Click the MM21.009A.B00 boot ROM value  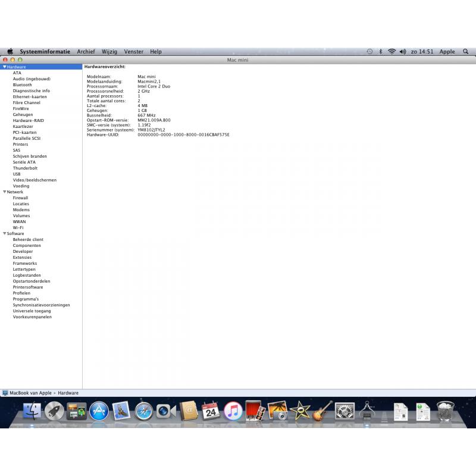pyautogui.click(x=154, y=120)
